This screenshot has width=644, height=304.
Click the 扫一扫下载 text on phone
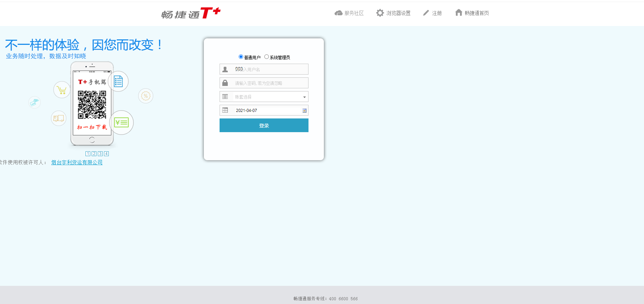(x=92, y=127)
